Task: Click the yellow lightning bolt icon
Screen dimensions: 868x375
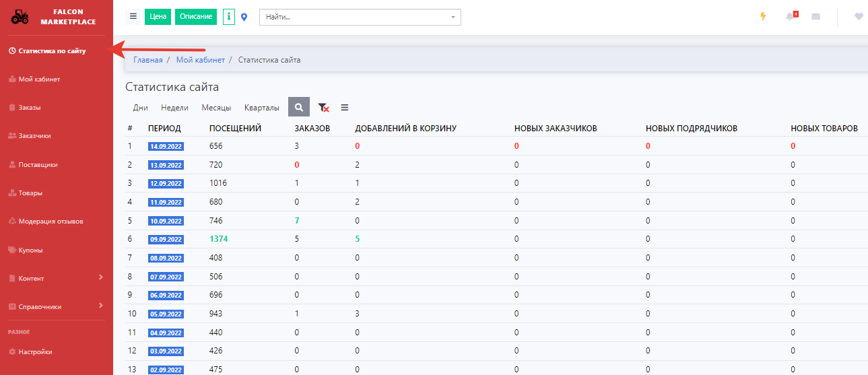Action: tap(763, 17)
